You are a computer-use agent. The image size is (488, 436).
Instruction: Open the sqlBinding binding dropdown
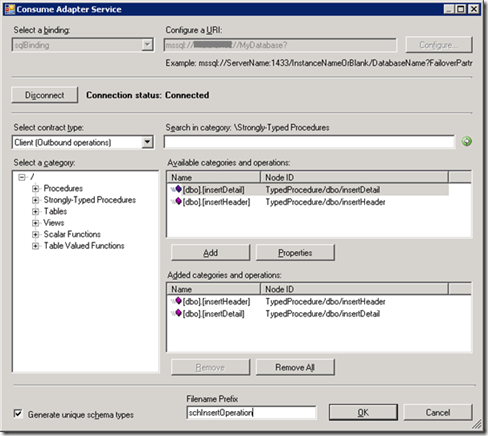point(147,45)
